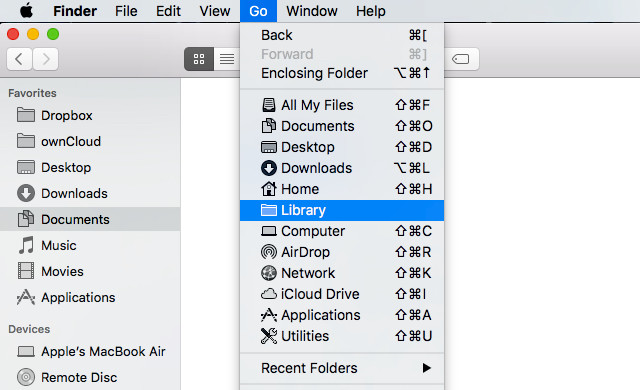Click the iCloud Drive cloud icon
The height and width of the screenshot is (390, 640).
tap(269, 294)
